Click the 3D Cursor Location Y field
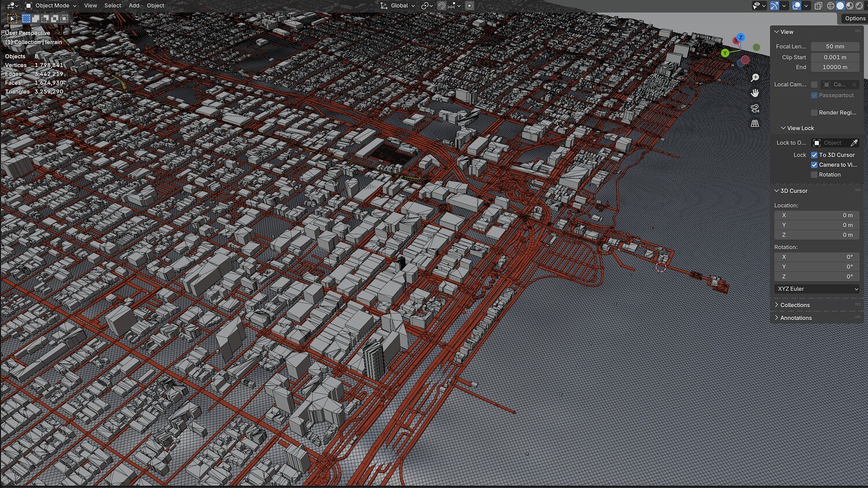 [817, 225]
